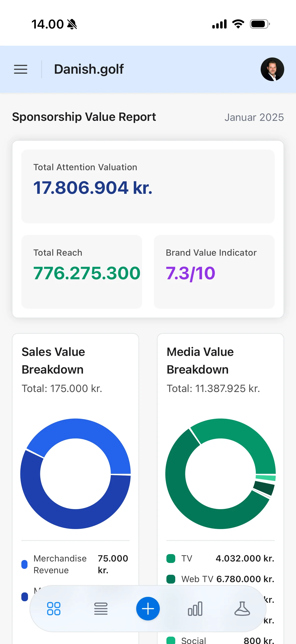Click the Social legend color swatch

[x=171, y=641]
